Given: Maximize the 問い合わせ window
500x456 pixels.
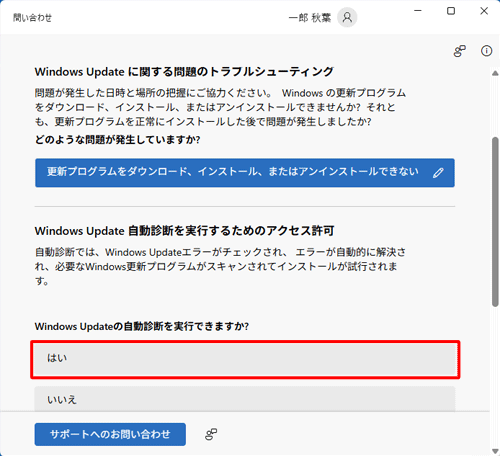Looking at the screenshot, I should pos(451,11).
